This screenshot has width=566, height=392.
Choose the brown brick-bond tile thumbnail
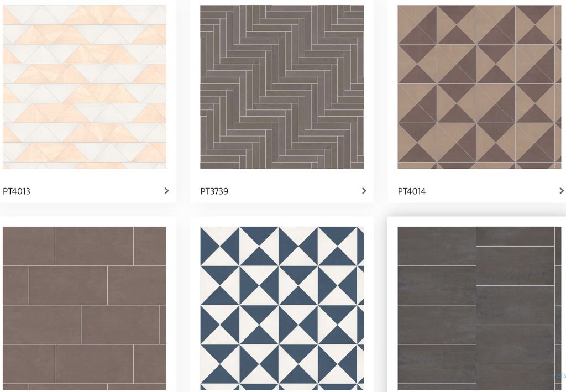(85, 309)
